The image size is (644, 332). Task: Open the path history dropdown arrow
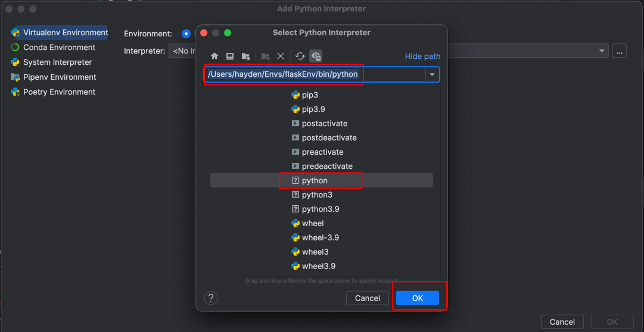432,74
